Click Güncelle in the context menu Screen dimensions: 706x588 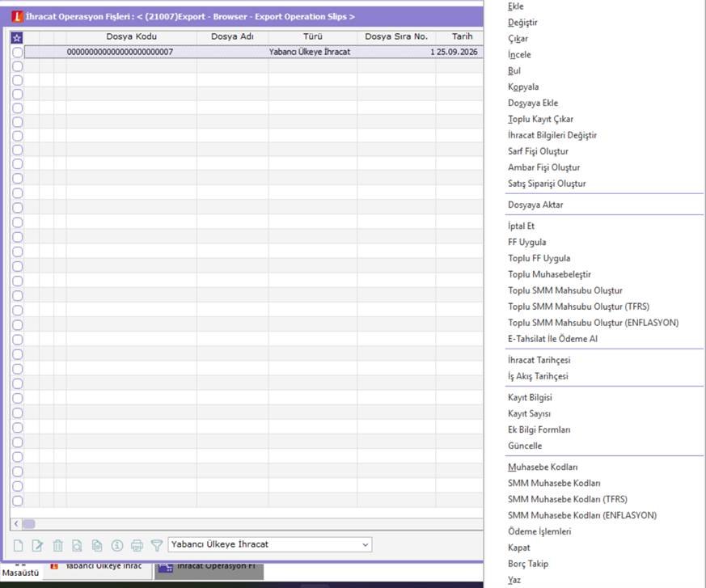click(x=525, y=446)
